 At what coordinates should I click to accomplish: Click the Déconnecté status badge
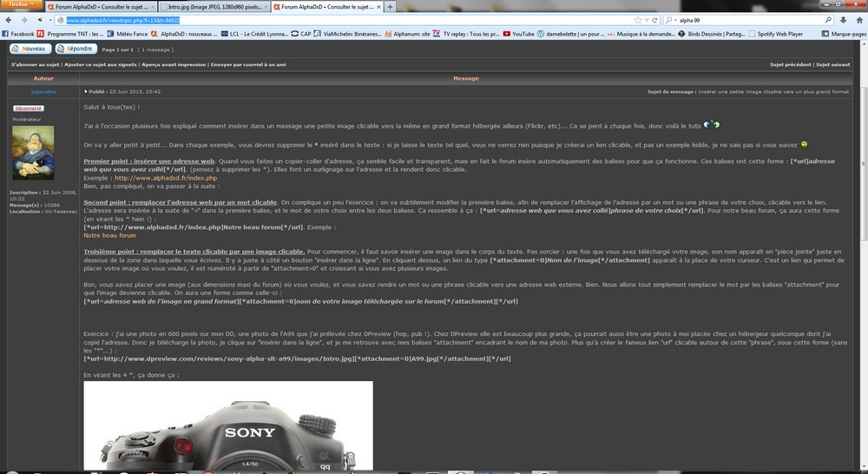(29, 109)
